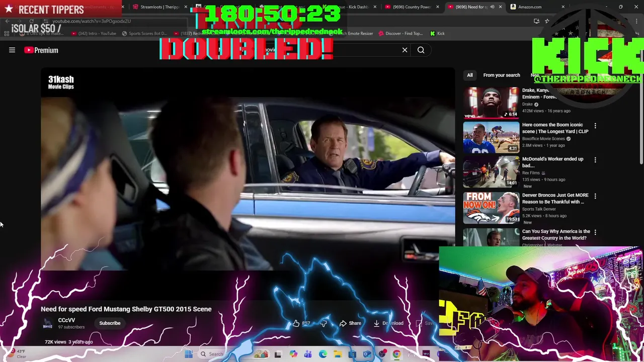Focus the Chrome address bar URL

click(92, 21)
